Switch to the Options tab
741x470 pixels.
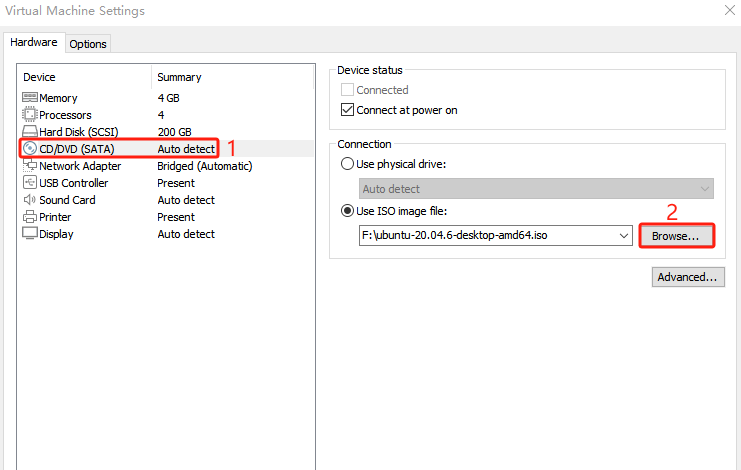tap(88, 44)
